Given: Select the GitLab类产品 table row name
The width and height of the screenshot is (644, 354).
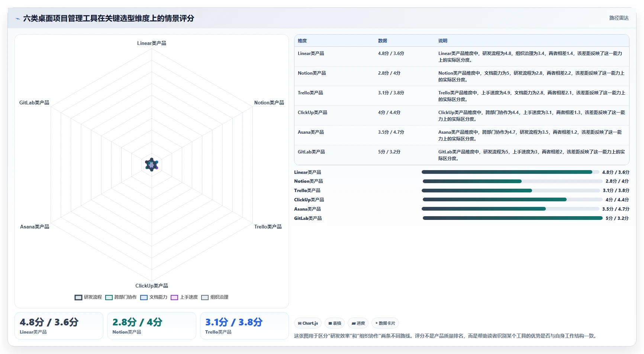Looking at the screenshot, I should pyautogui.click(x=311, y=152).
